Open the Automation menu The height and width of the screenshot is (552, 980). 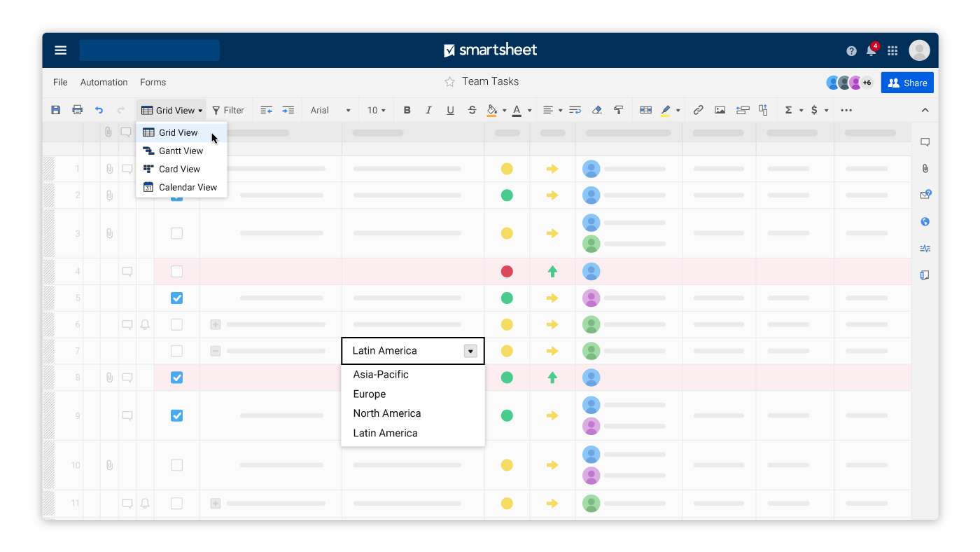pos(104,82)
